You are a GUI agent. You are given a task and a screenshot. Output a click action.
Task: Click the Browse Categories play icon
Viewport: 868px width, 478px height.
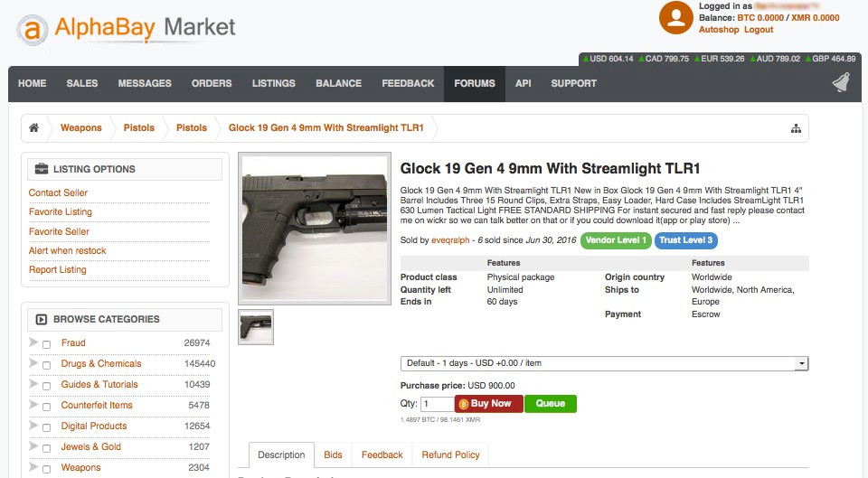pos(42,319)
